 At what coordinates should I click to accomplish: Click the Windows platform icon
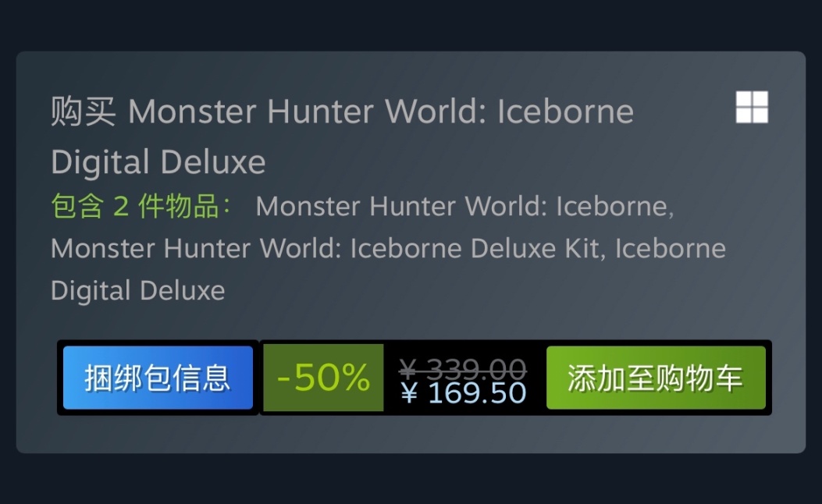(752, 107)
